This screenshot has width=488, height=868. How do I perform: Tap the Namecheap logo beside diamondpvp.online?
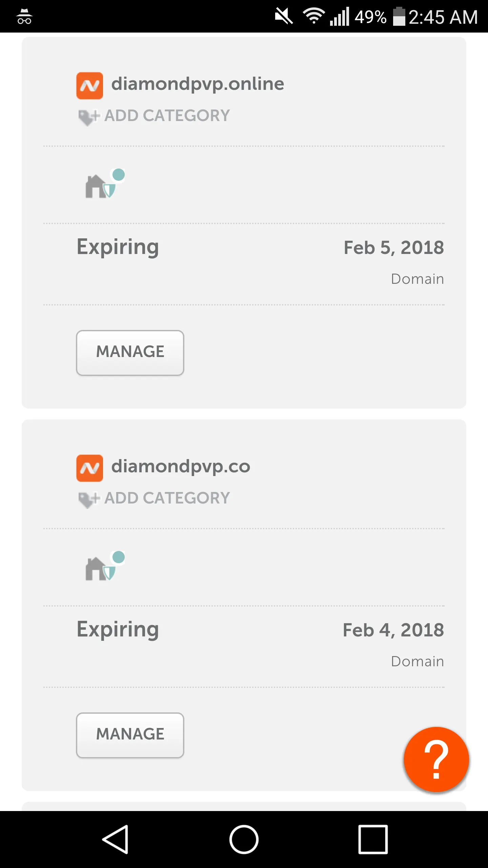[x=89, y=85]
